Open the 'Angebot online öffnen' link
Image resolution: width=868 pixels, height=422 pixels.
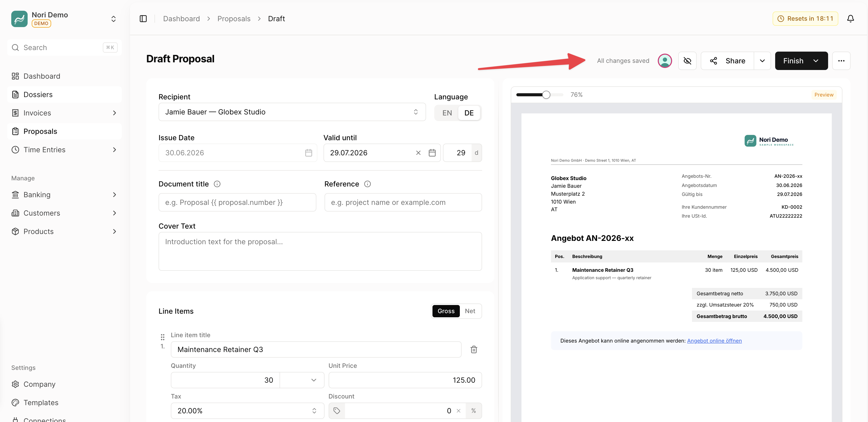click(714, 341)
